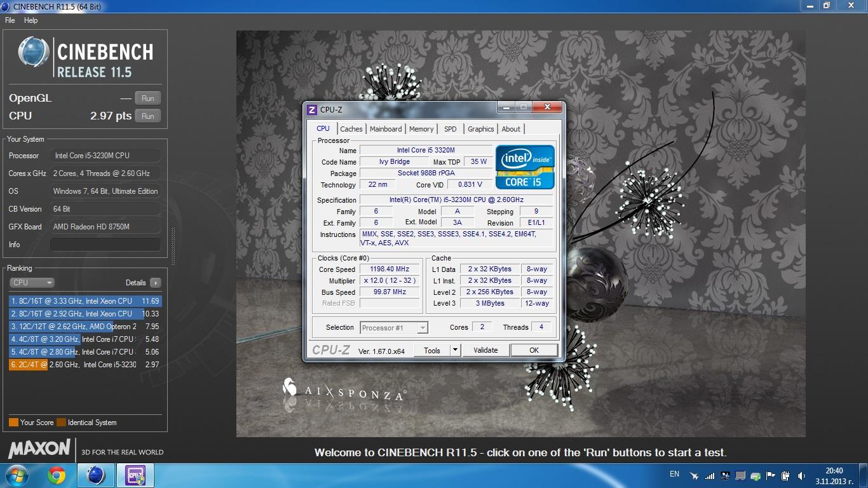The height and width of the screenshot is (488, 868).
Task: Click the Technology value 22 nm
Action: (x=377, y=184)
